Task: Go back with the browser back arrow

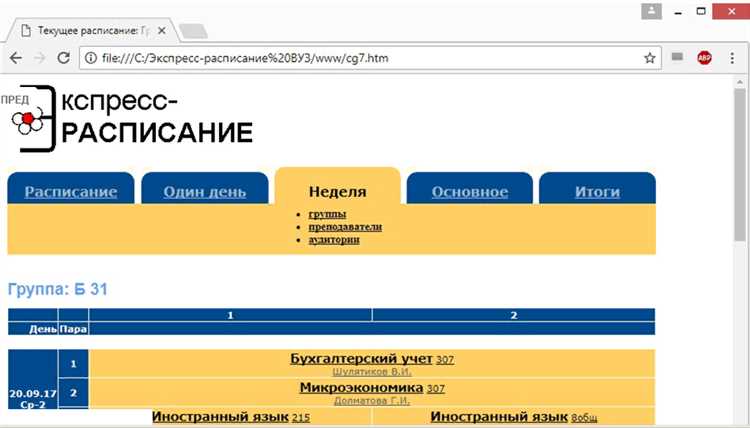Action: (x=16, y=58)
